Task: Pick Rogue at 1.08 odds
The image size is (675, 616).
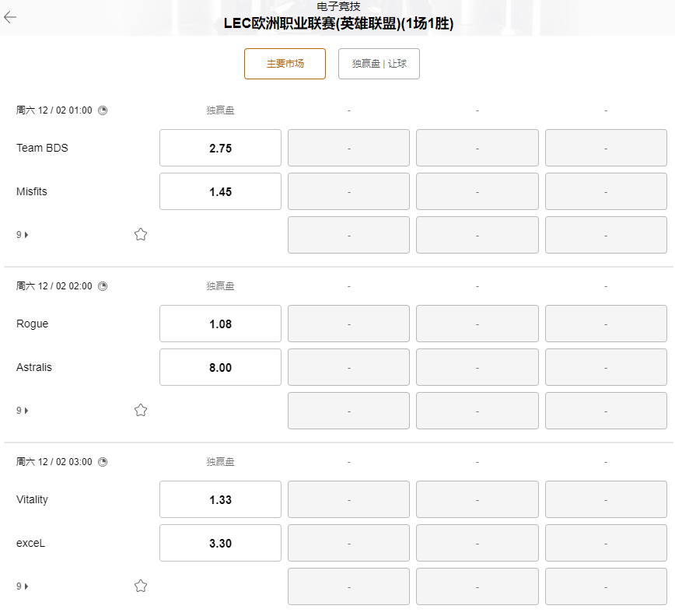Action: [220, 324]
